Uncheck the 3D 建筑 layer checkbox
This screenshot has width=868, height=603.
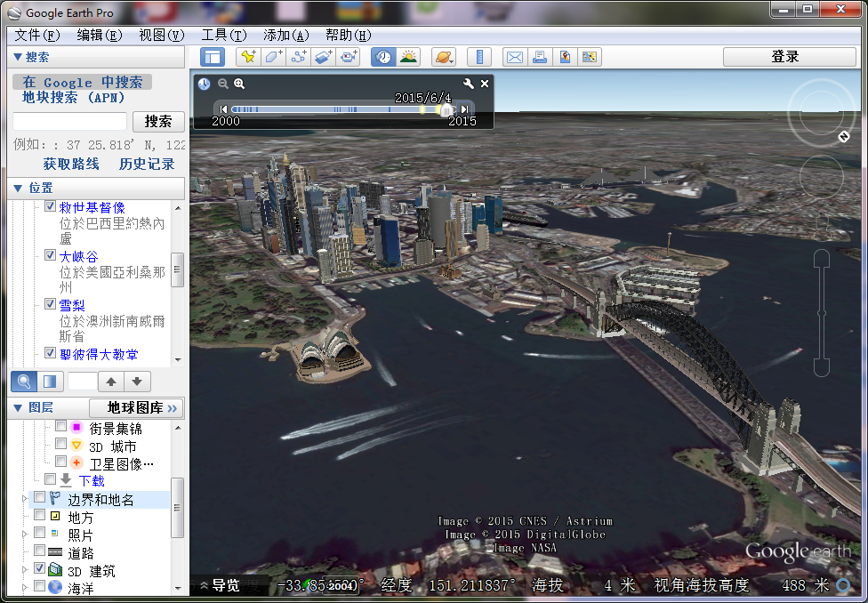click(x=40, y=569)
